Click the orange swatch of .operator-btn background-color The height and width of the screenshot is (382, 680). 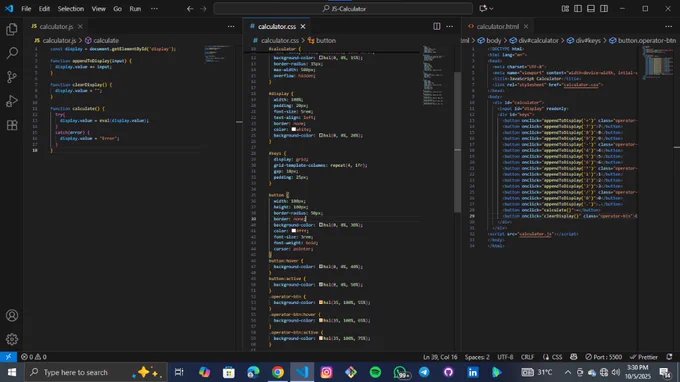321,303
